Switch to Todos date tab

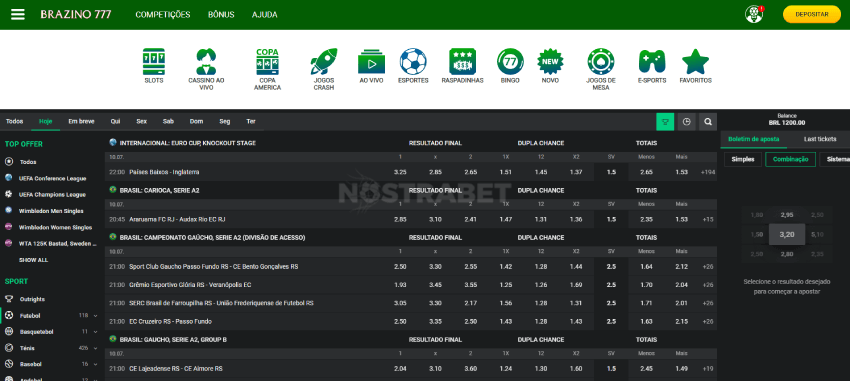click(15, 121)
